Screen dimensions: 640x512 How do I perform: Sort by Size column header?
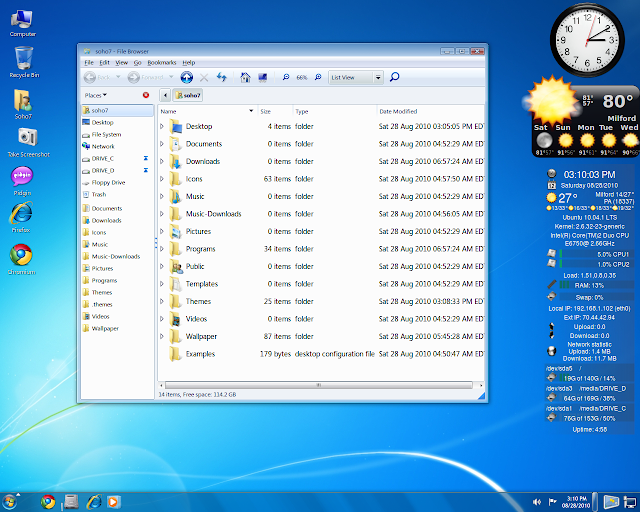pyautogui.click(x=275, y=111)
